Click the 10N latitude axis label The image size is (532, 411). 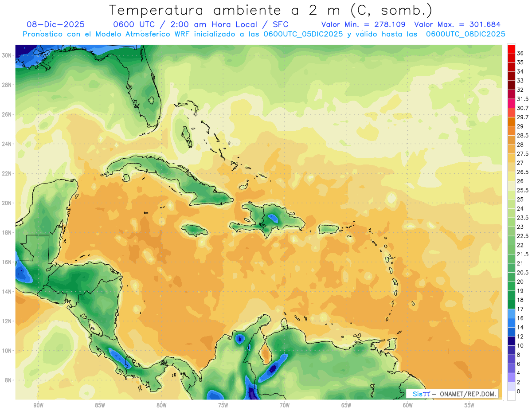point(7,350)
